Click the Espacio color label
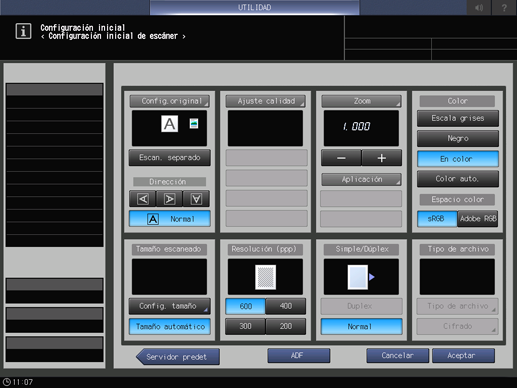The image size is (517, 388). click(x=457, y=199)
